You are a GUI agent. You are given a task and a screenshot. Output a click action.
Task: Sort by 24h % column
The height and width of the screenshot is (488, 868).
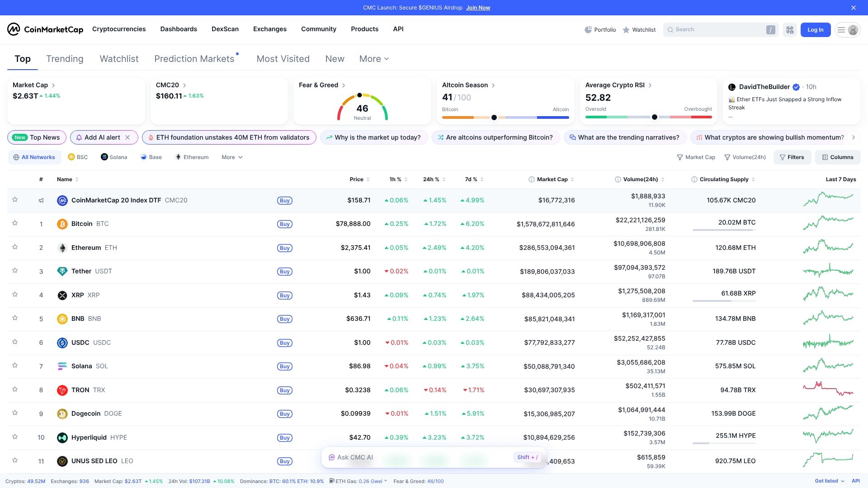coord(434,179)
